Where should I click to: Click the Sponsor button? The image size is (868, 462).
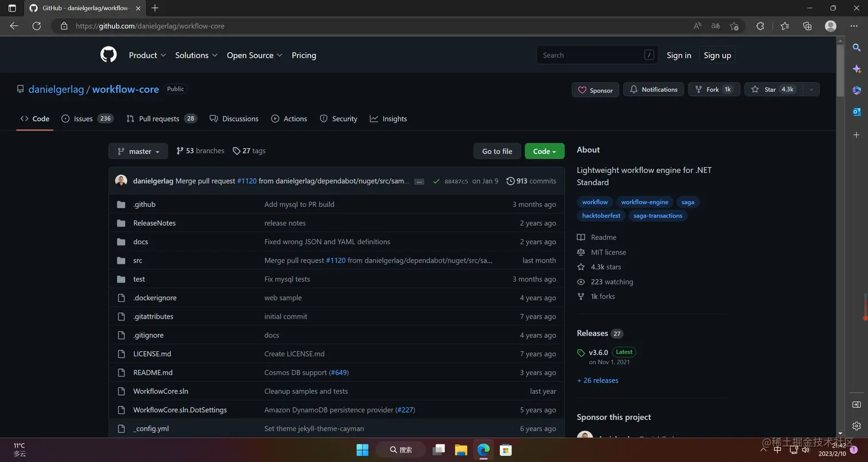[x=595, y=90]
